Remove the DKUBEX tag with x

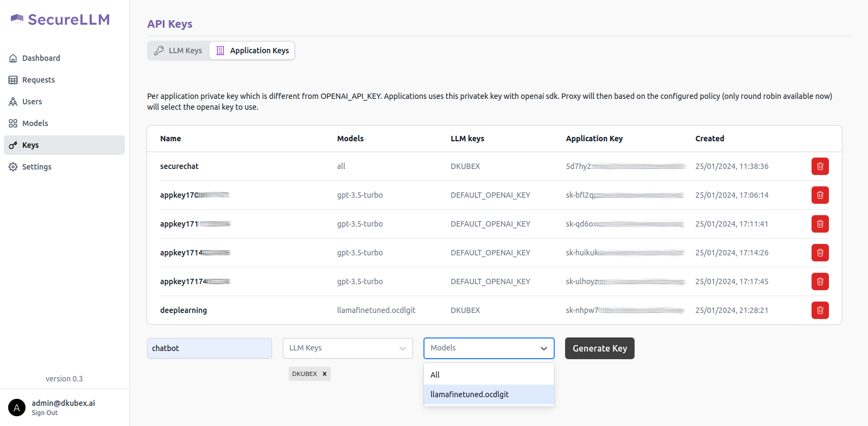point(325,374)
